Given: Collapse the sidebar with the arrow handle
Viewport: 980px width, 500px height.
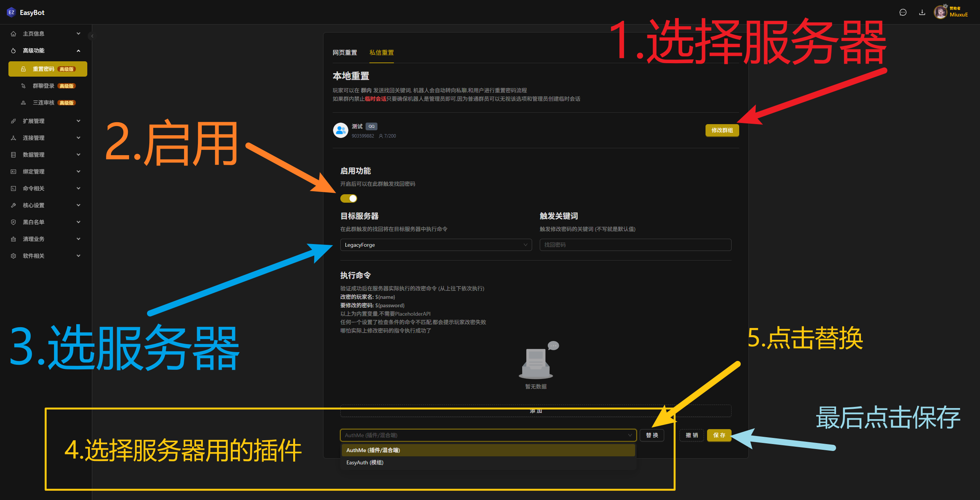Looking at the screenshot, I should pos(92,36).
